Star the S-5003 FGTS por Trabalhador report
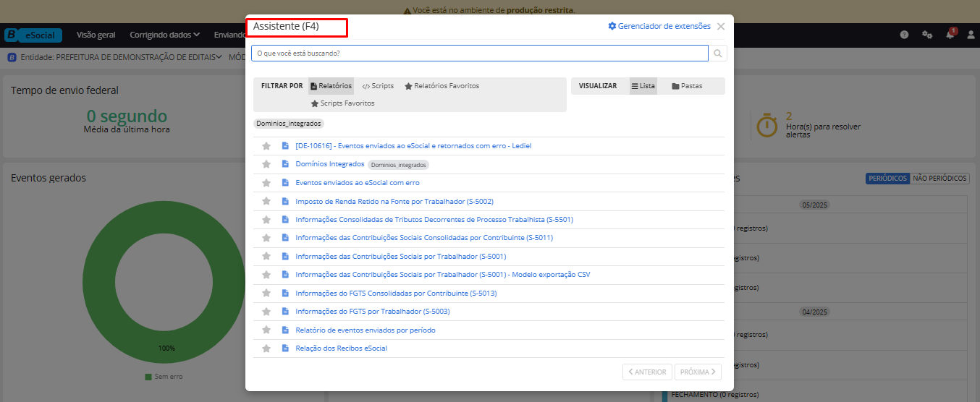Image resolution: width=980 pixels, height=402 pixels. (x=266, y=312)
